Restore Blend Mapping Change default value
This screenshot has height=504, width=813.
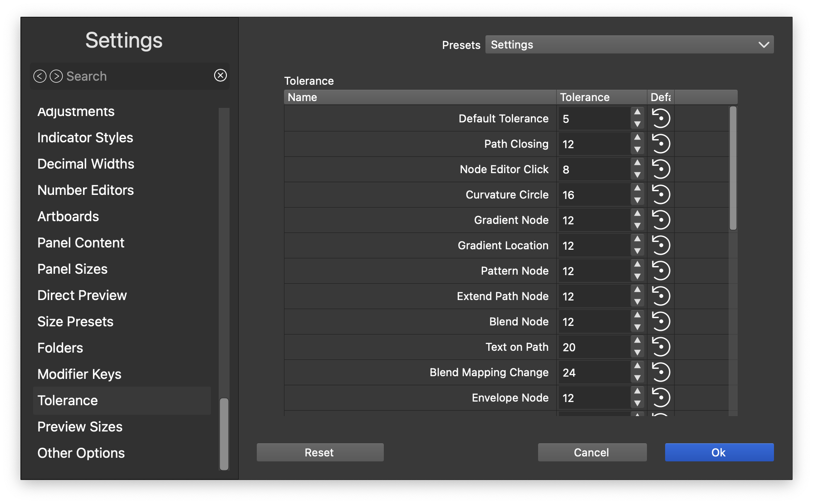[661, 373]
